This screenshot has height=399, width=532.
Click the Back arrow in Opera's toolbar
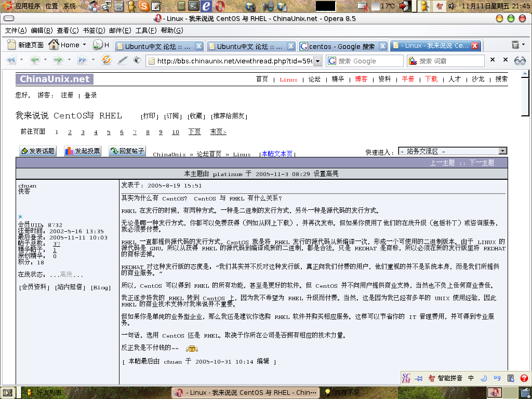(35, 60)
